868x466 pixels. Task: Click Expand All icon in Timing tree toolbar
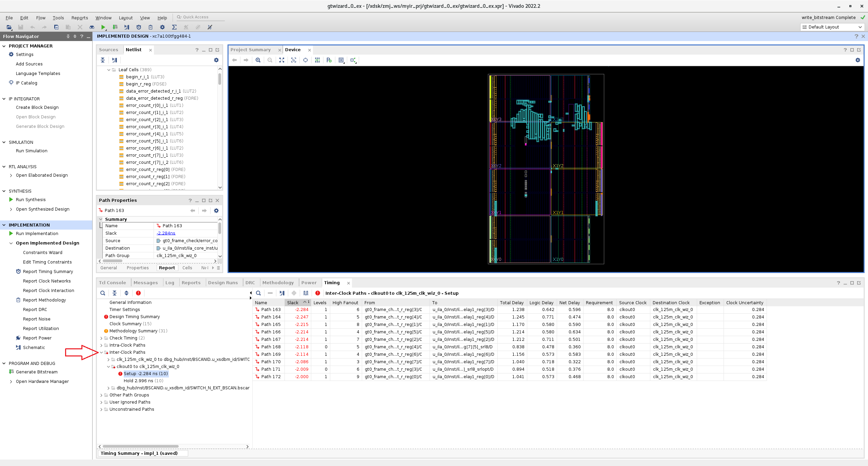[126, 293]
